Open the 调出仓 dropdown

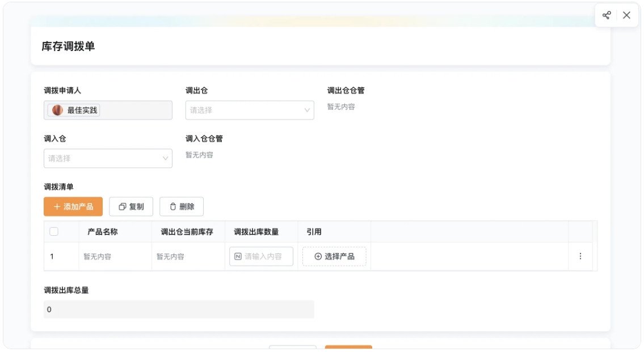250,110
